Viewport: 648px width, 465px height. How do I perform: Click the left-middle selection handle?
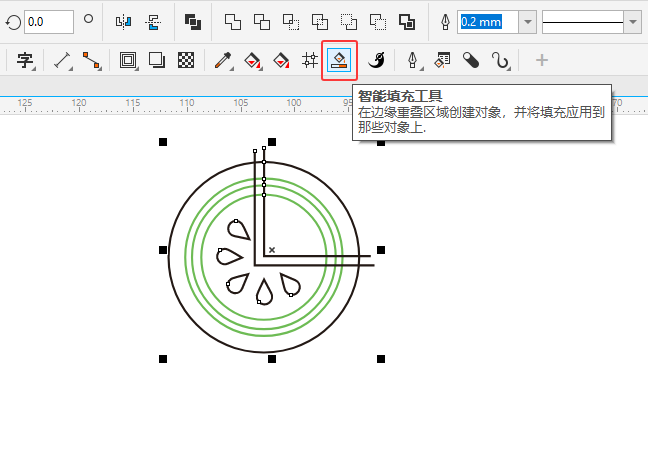coord(163,250)
